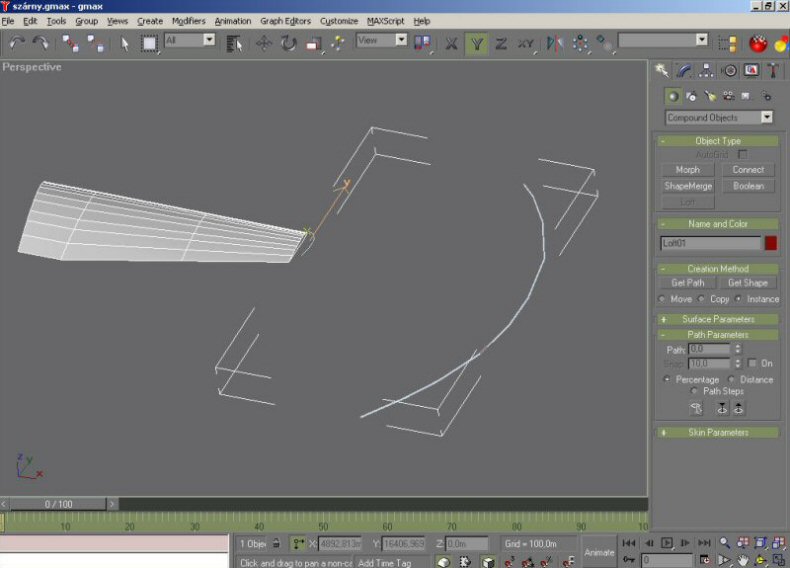Select the Move creation method radio
Image resolution: width=790 pixels, height=568 pixels.
(662, 299)
